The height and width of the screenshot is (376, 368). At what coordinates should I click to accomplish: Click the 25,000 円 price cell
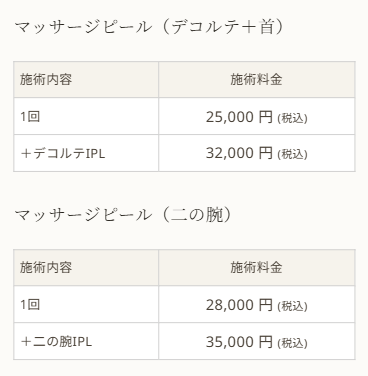(257, 117)
